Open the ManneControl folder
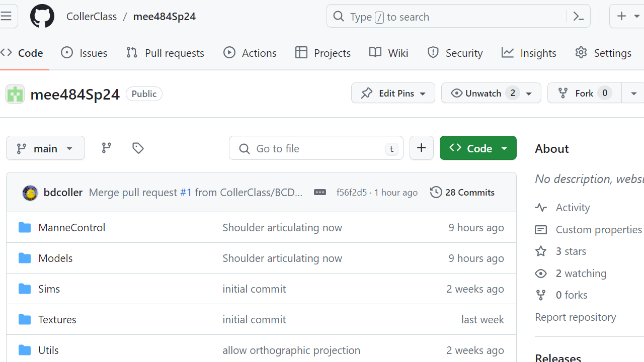This screenshot has height=362, width=644. pos(71,227)
